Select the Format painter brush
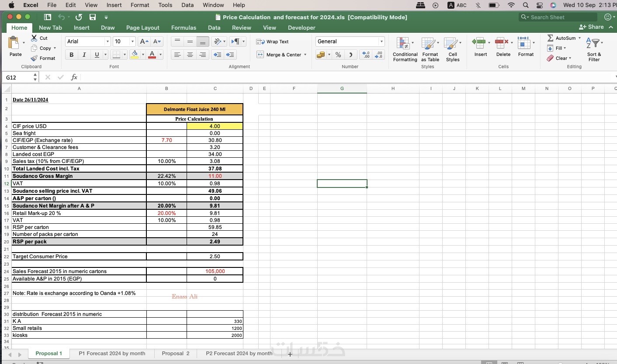 [x=35, y=58]
